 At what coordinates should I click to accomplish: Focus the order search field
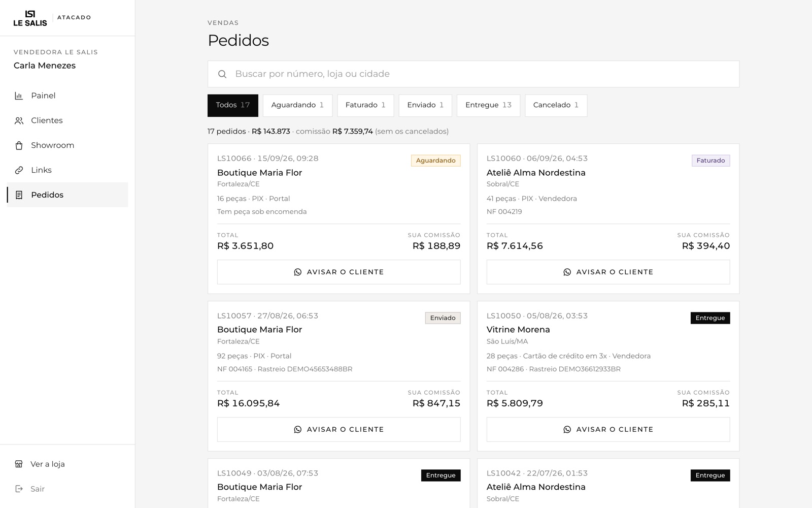(x=473, y=74)
